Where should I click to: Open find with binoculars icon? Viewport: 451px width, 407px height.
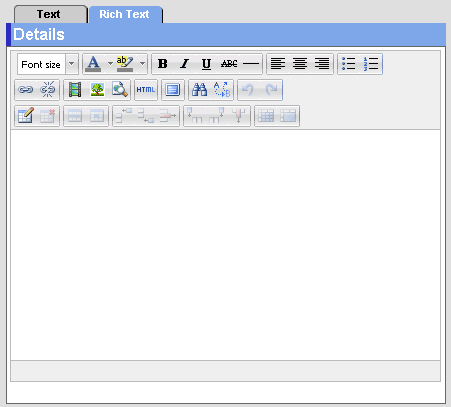(200, 90)
